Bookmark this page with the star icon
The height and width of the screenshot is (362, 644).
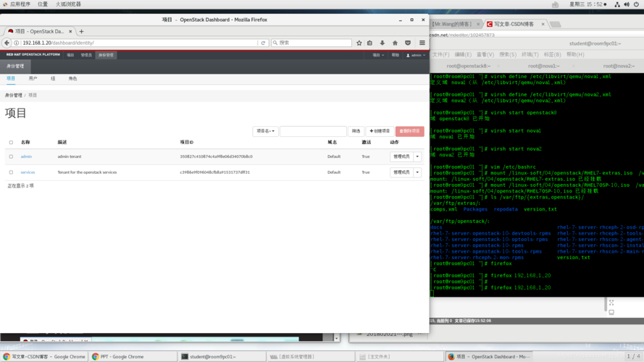pos(359,43)
